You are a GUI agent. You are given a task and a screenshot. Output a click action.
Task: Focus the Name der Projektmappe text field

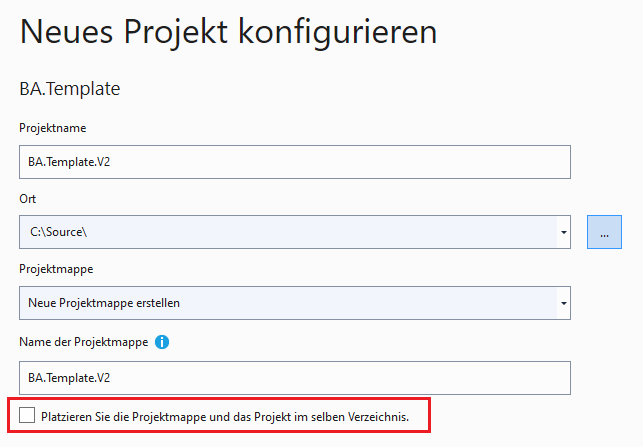pyautogui.click(x=294, y=378)
